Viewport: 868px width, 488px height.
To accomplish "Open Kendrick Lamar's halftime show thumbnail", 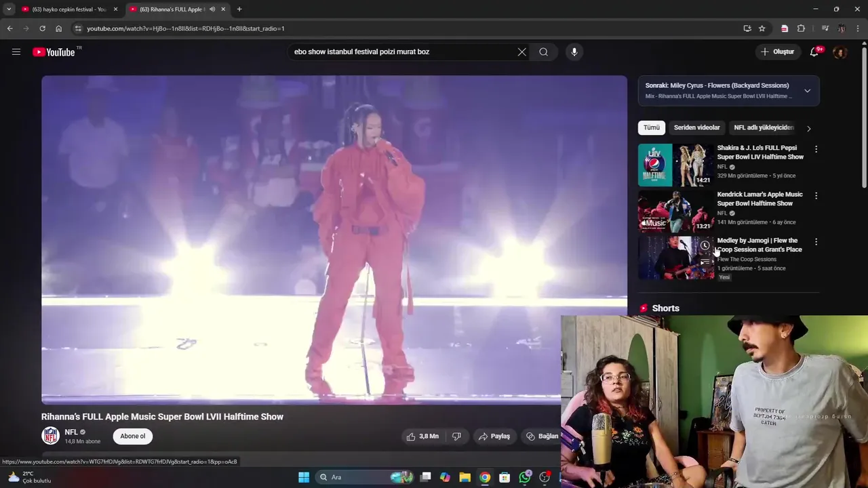I will 675,211.
